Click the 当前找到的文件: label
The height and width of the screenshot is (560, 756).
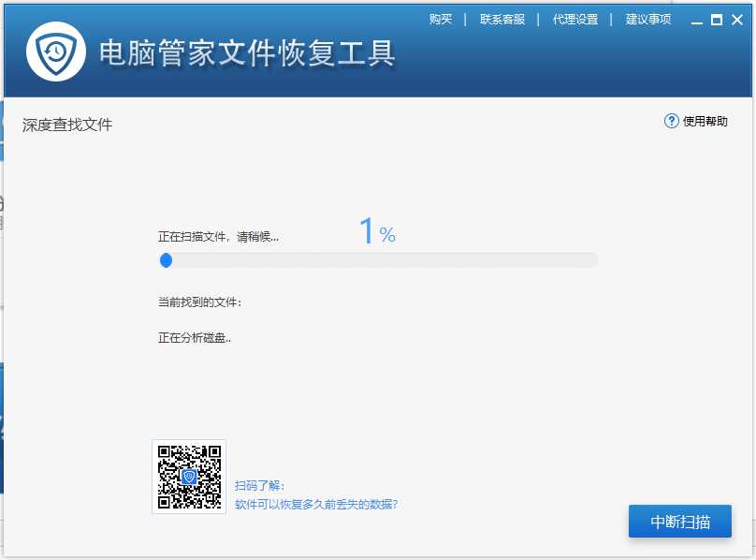pyautogui.click(x=199, y=302)
